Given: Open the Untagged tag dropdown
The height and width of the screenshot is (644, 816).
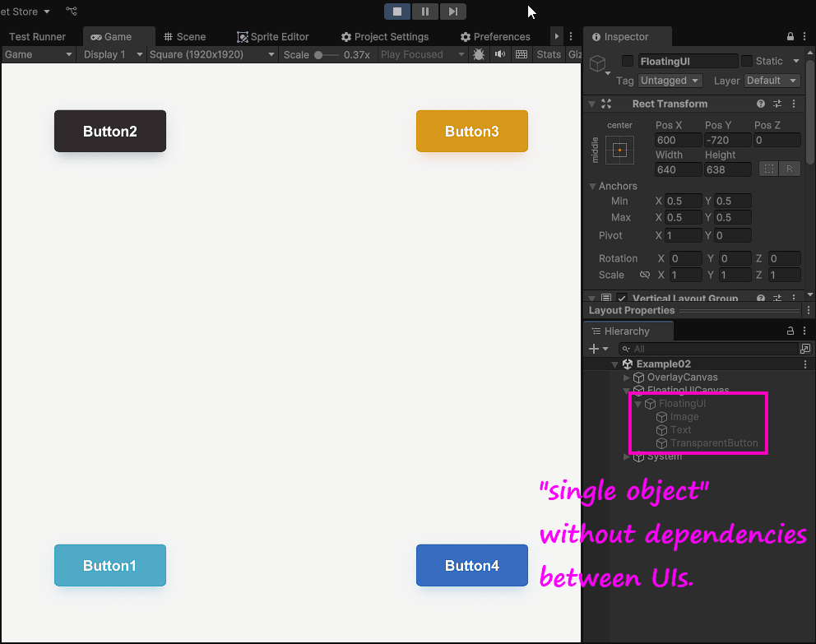Looking at the screenshot, I should (670, 81).
